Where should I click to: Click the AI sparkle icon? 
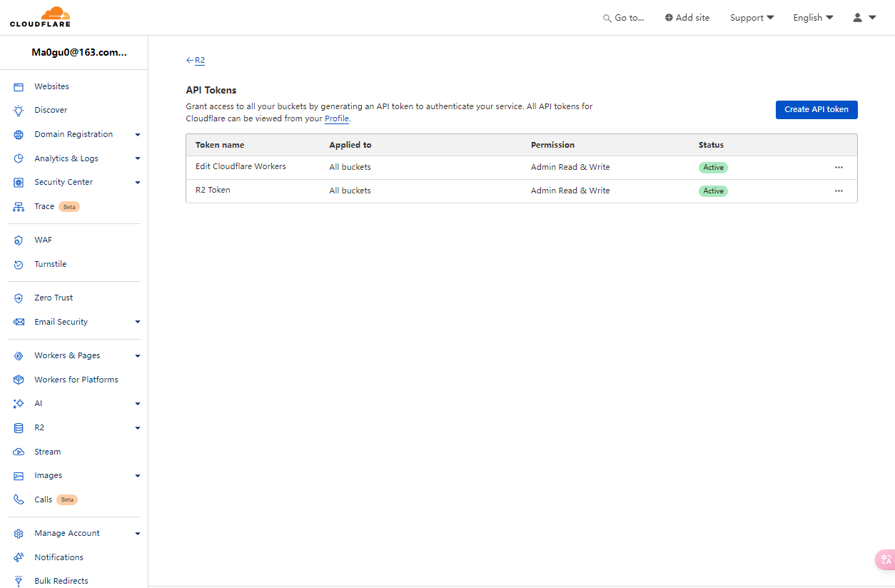point(19,404)
